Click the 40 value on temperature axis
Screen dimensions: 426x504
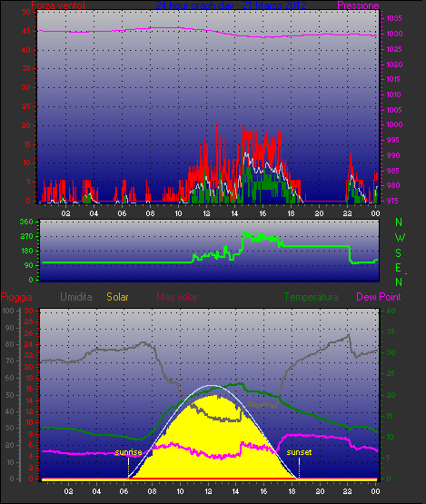391,311
